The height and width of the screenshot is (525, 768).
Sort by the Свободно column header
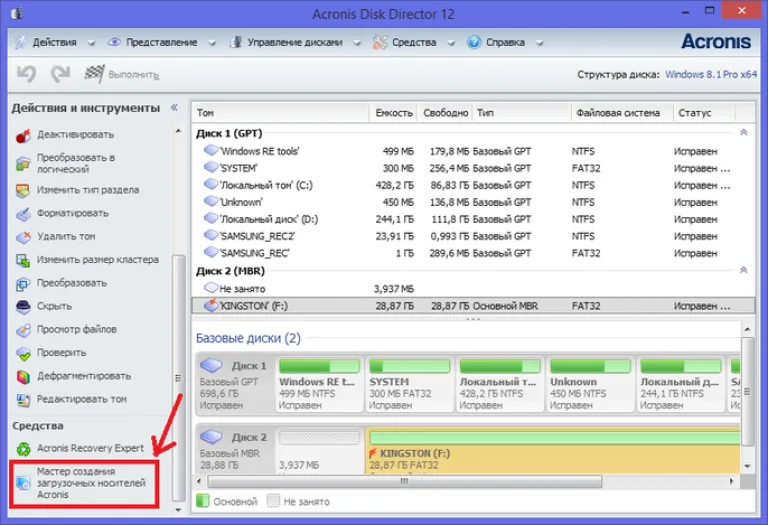[x=445, y=113]
